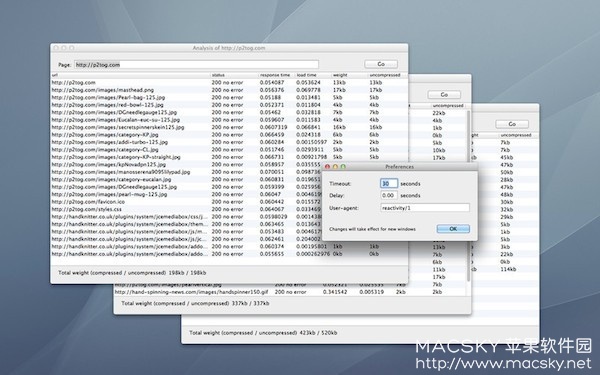Sort front window by weight column header
The width and height of the screenshot is (600, 375).
349,75
